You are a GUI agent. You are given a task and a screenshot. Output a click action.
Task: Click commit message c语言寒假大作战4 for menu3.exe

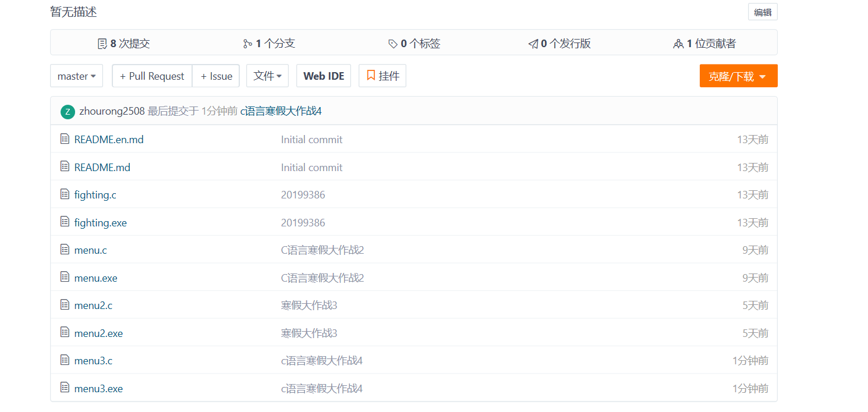322,389
